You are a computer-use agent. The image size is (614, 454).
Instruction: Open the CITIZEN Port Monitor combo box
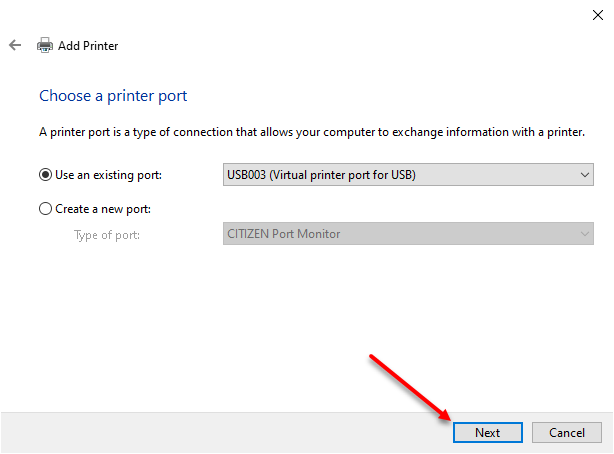pos(408,234)
